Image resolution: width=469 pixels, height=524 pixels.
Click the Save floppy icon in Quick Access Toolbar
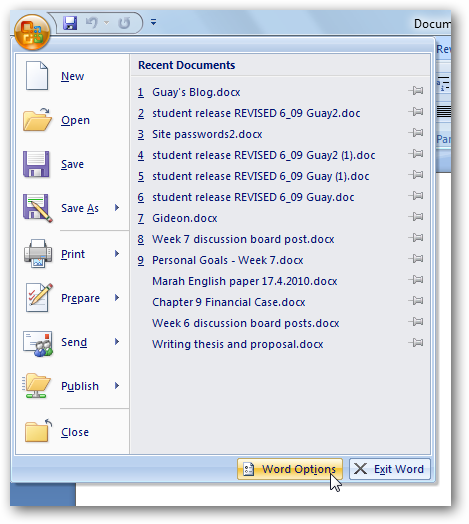pyautogui.click(x=70, y=23)
